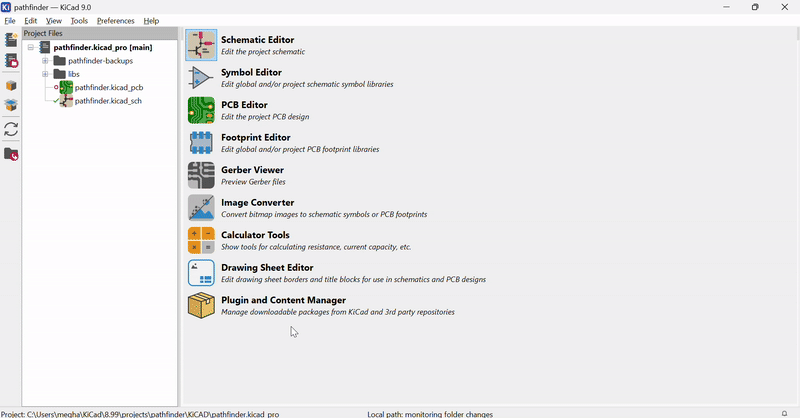
Task: Expand the libs folder
Action: tap(45, 74)
